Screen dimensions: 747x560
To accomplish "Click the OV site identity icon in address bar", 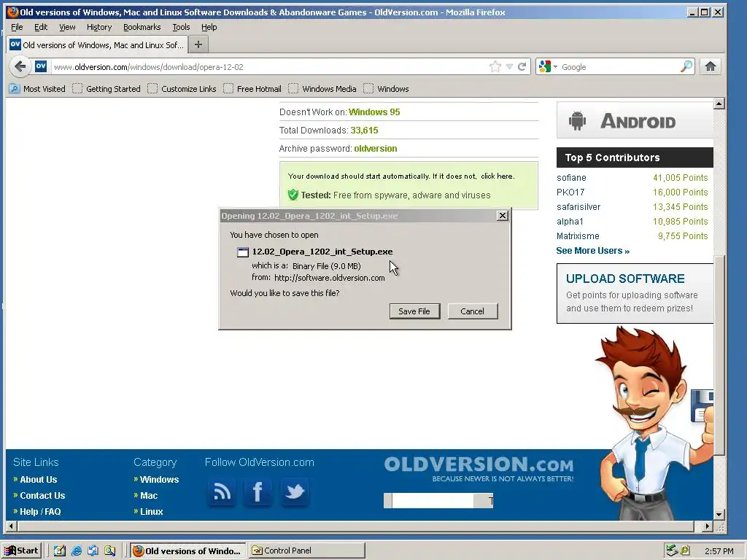I will click(41, 66).
